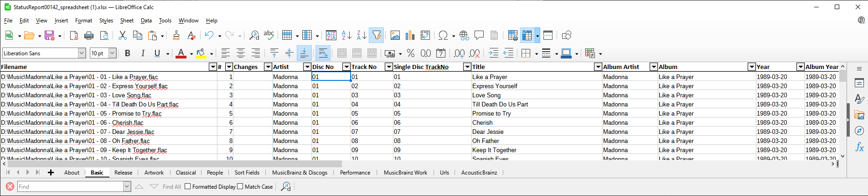The width and height of the screenshot is (868, 196).
Task: Open Filename column filter dropdown
Action: [x=212, y=67]
